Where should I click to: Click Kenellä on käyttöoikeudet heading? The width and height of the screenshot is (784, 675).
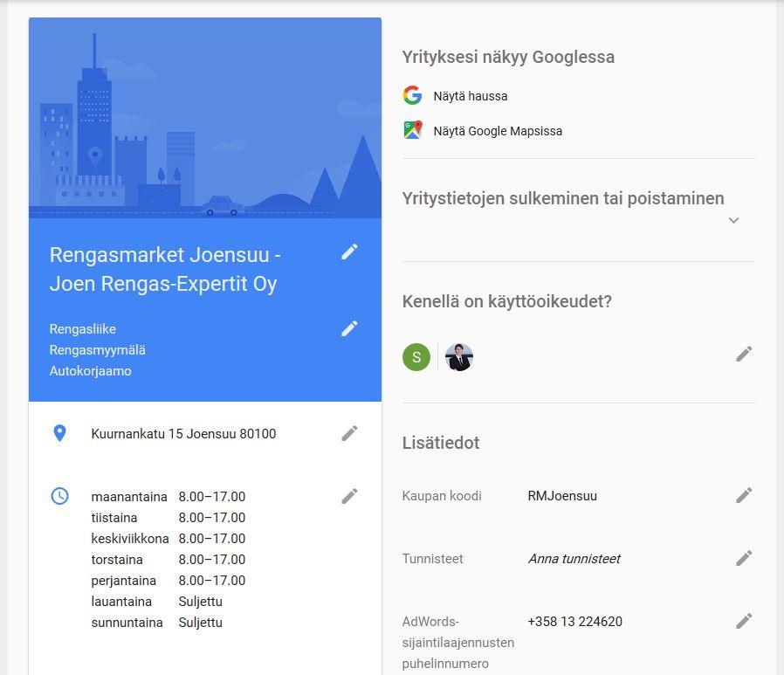507,301
